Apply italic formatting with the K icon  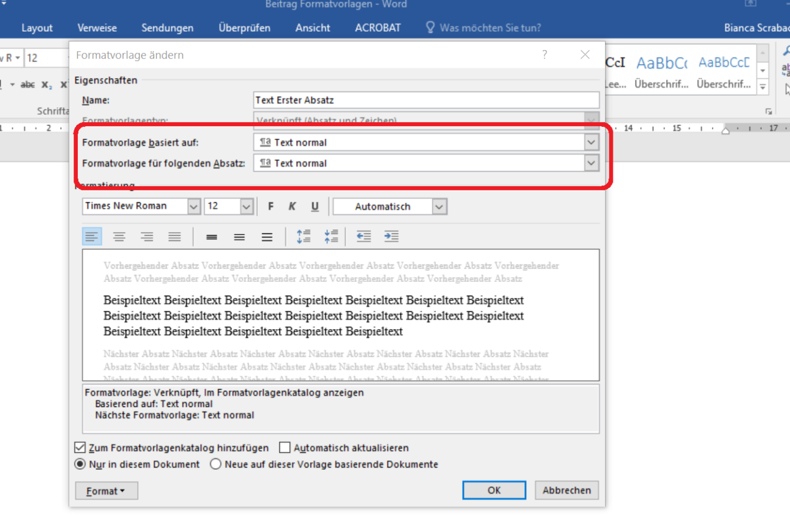(292, 206)
